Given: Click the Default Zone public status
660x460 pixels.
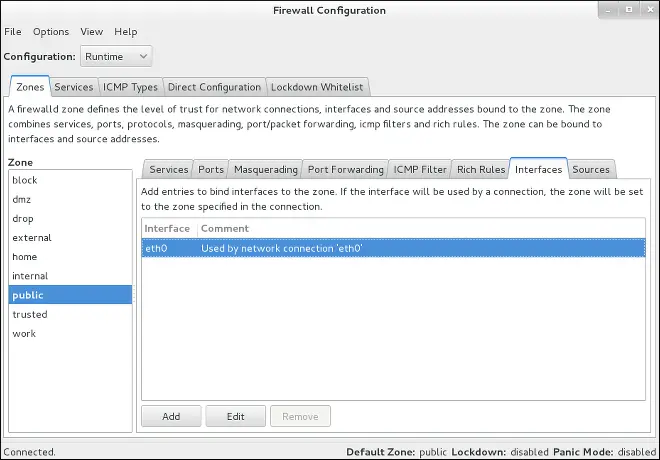Looking at the screenshot, I should (397, 452).
